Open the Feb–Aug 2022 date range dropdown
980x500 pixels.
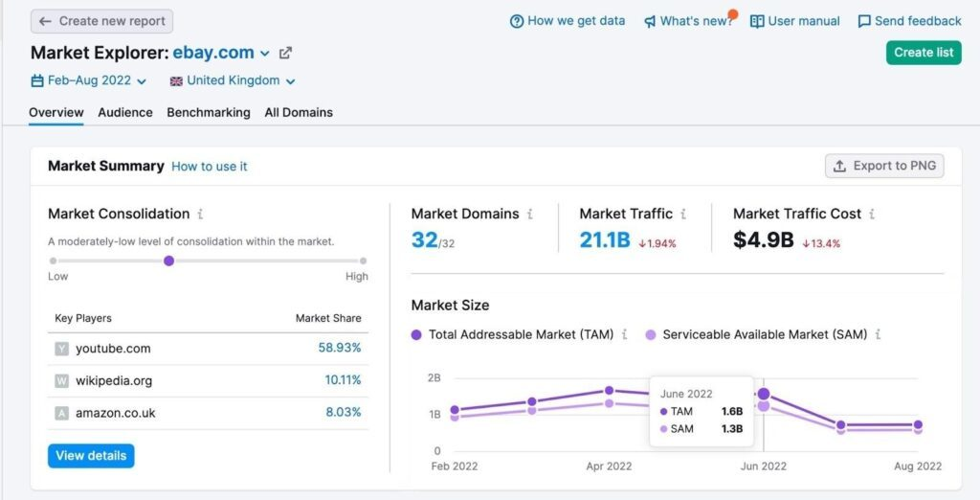click(89, 80)
